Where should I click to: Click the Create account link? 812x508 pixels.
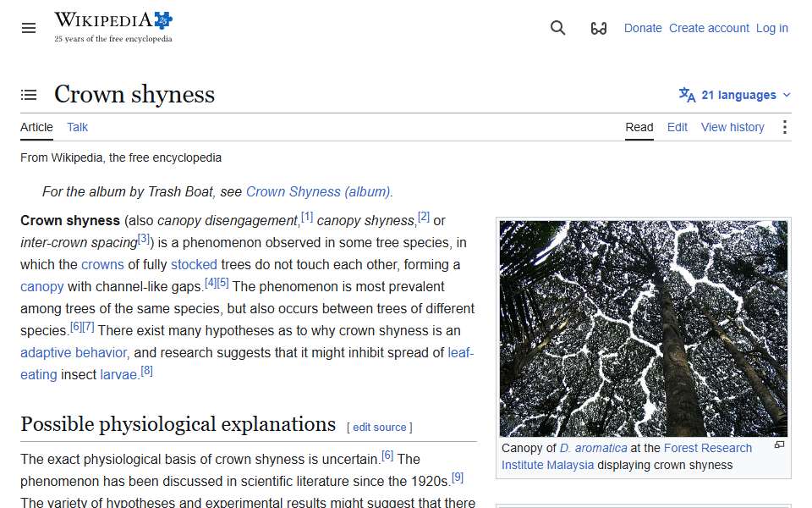click(x=709, y=28)
